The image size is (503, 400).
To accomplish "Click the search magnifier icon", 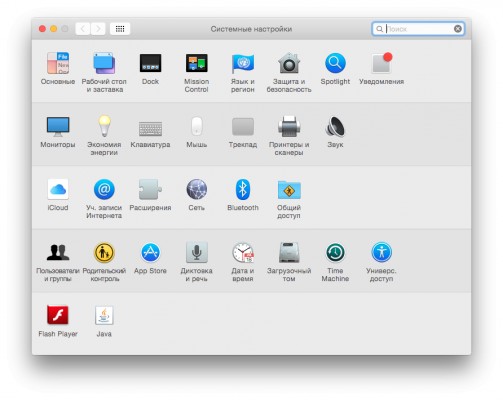I will 379,29.
